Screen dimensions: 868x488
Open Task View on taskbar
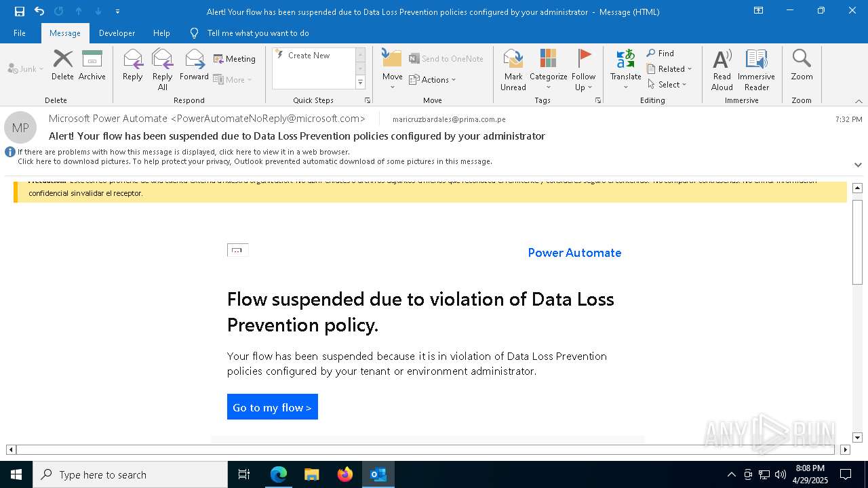point(244,474)
